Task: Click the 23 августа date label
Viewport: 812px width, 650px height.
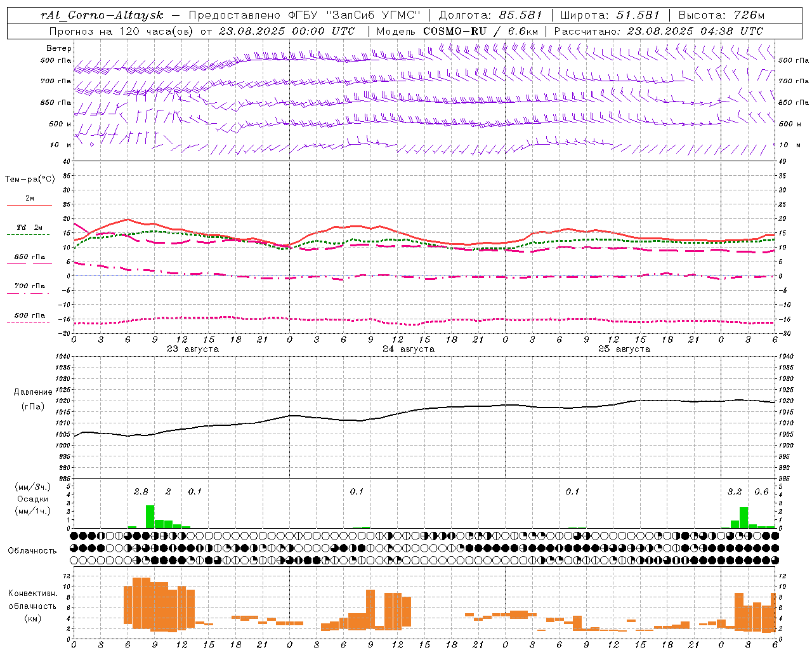Action: (193, 349)
